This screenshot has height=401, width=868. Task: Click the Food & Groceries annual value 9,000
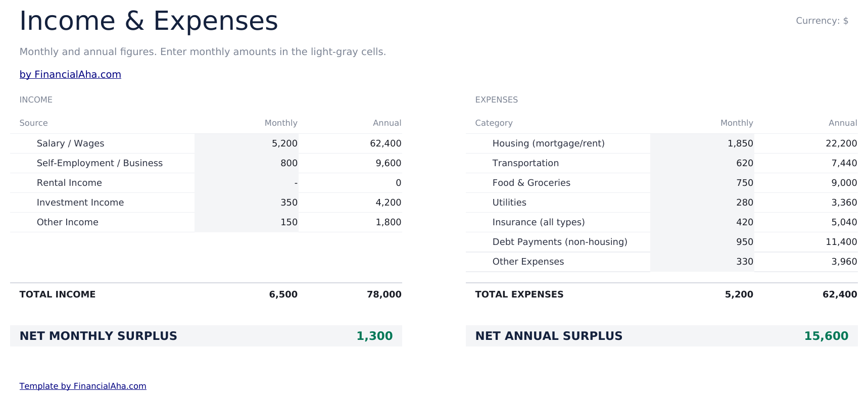click(x=844, y=183)
